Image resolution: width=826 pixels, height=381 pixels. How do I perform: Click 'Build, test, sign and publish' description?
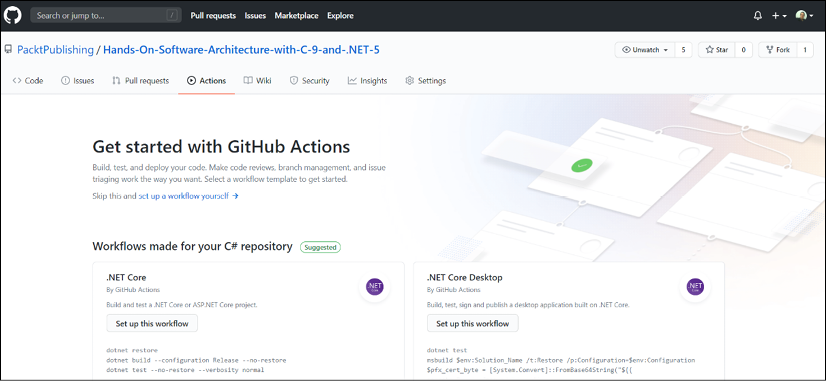click(x=528, y=305)
